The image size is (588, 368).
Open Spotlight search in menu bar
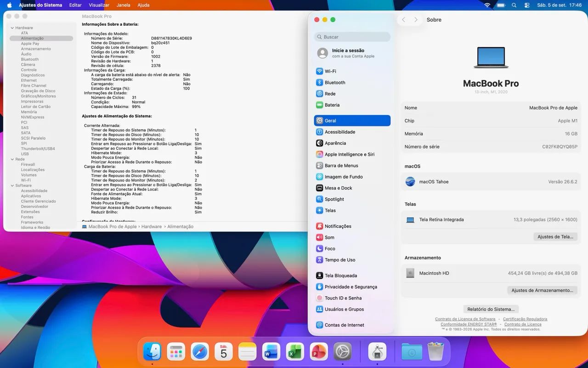pyautogui.click(x=514, y=5)
